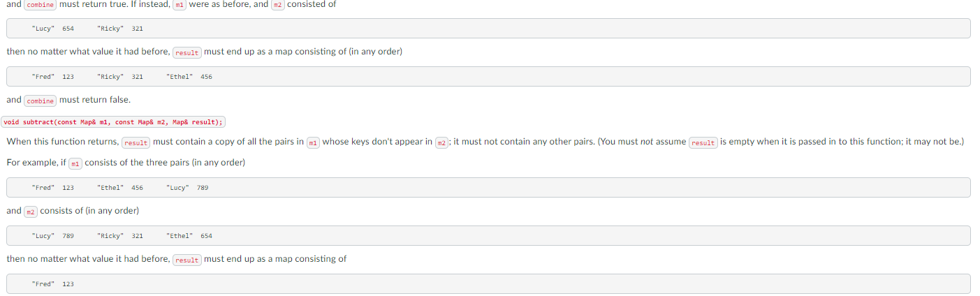Click the "Ricky" 321 entry beside "Lucy" 654
The width and height of the screenshot is (980, 296).
(120, 29)
